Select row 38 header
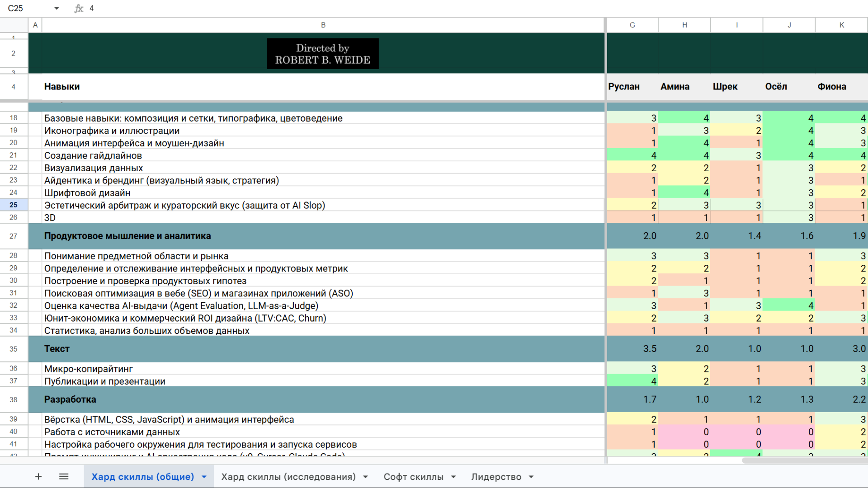868x488 pixels. [x=14, y=399]
